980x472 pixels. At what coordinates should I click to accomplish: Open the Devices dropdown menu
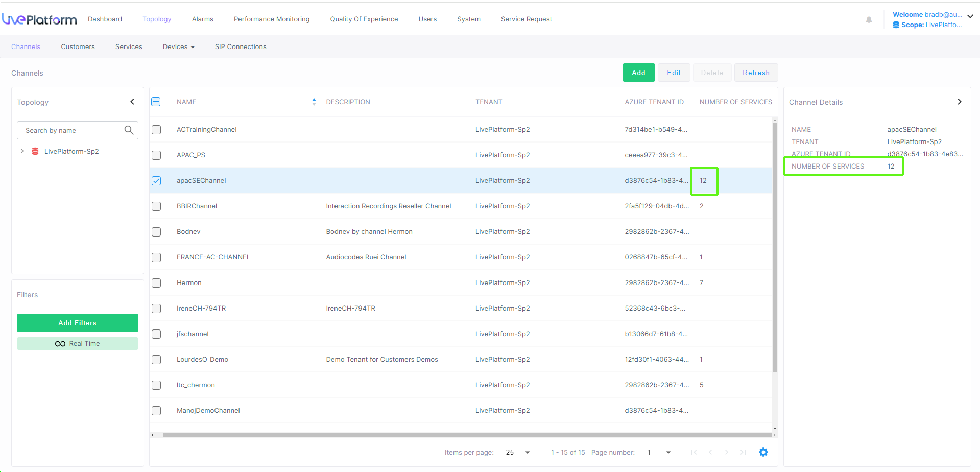pos(179,46)
